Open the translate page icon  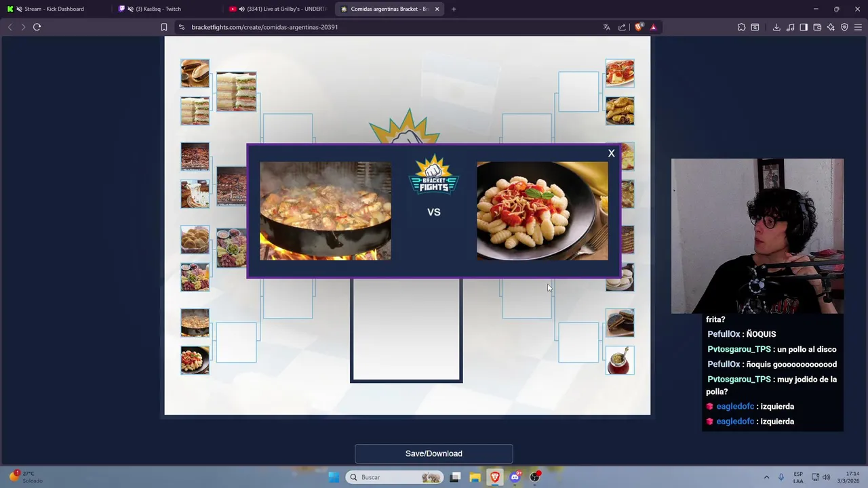coord(606,27)
